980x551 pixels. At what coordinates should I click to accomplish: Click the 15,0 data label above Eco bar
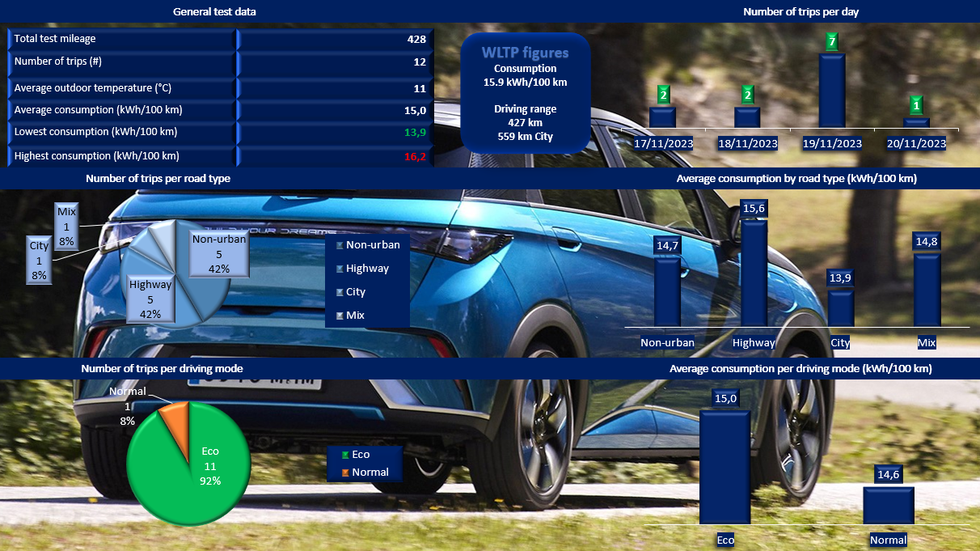(x=725, y=398)
